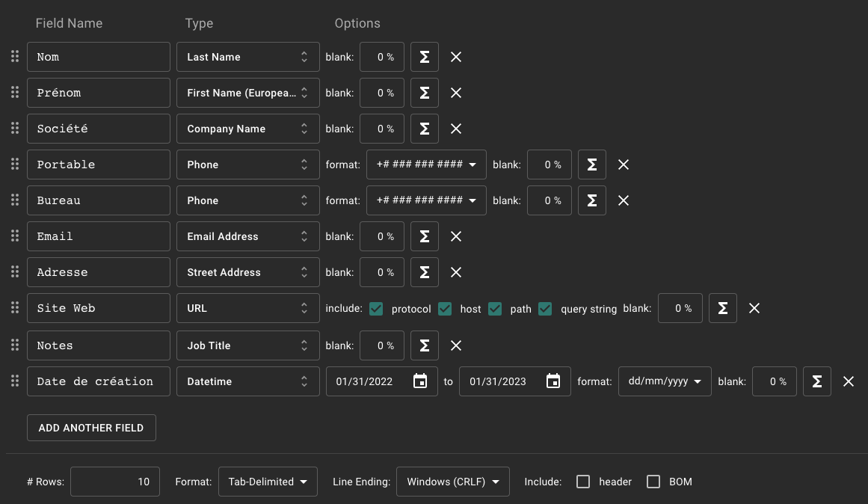Click the blank percentage for Nom row
The height and width of the screenshot is (504, 868).
pyautogui.click(x=382, y=57)
